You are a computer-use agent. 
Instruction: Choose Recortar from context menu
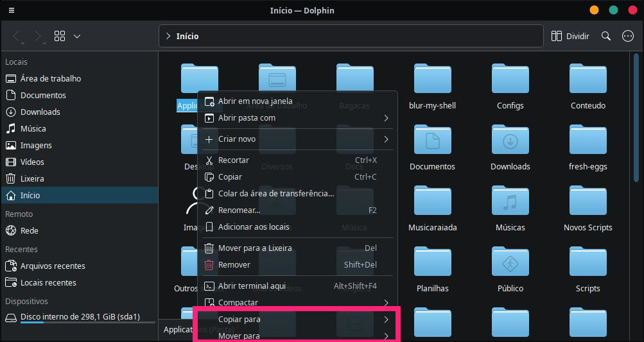tap(234, 160)
